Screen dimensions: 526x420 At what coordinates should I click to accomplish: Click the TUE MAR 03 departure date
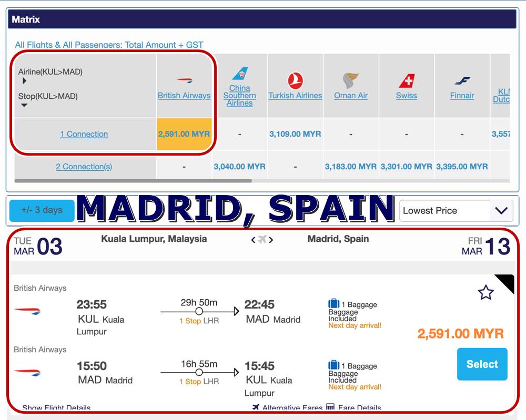click(38, 247)
